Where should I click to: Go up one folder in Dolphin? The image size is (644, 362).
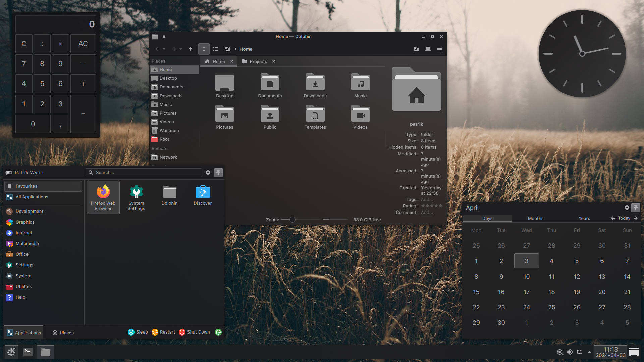tap(190, 49)
